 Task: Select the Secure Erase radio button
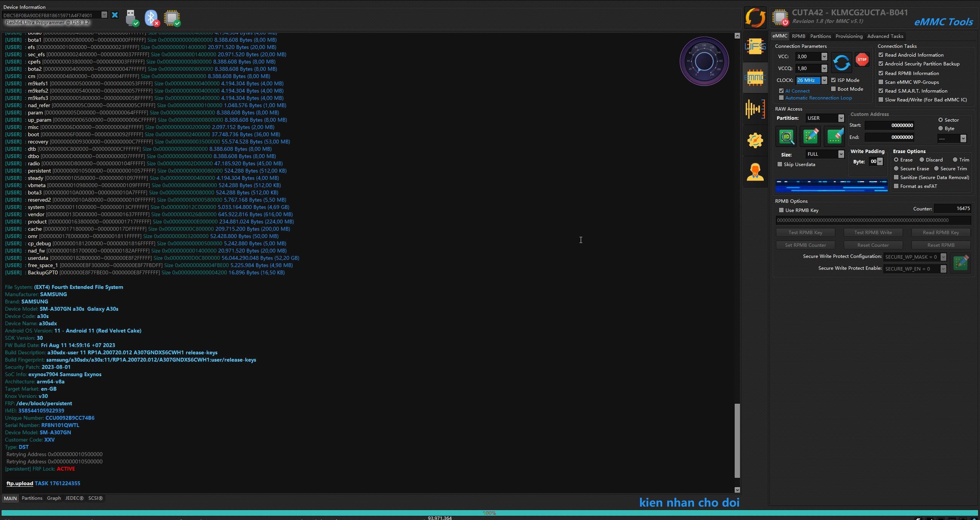(896, 168)
